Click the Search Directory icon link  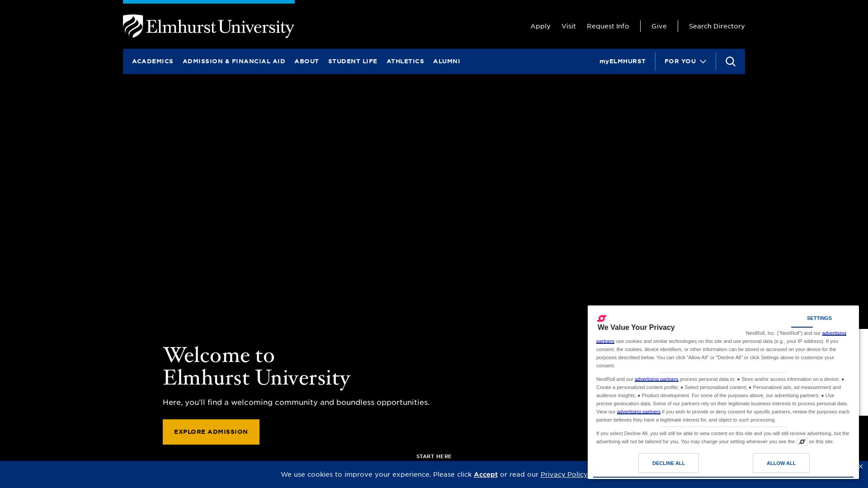717,26
